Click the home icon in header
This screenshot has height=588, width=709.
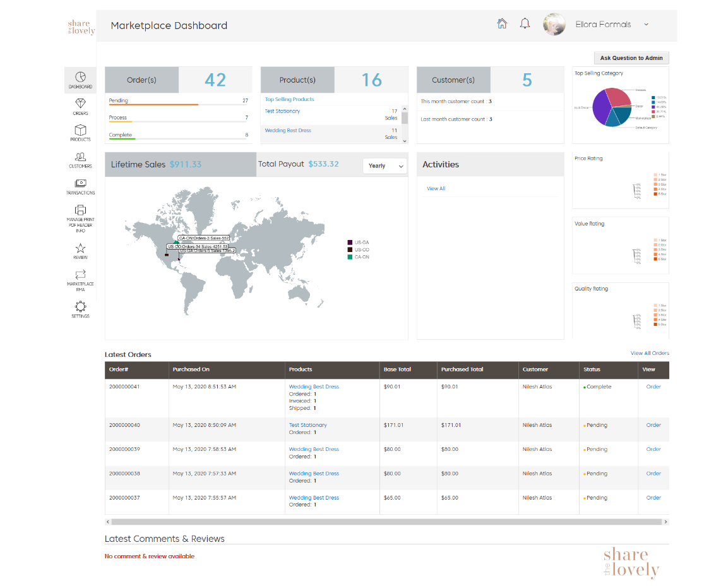click(x=502, y=24)
